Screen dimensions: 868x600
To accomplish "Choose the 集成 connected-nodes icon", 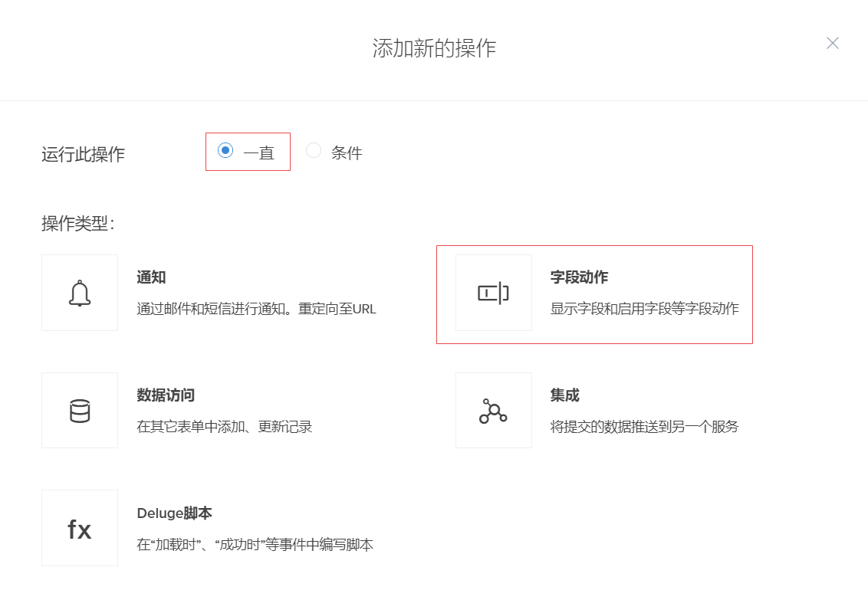I will [x=493, y=411].
